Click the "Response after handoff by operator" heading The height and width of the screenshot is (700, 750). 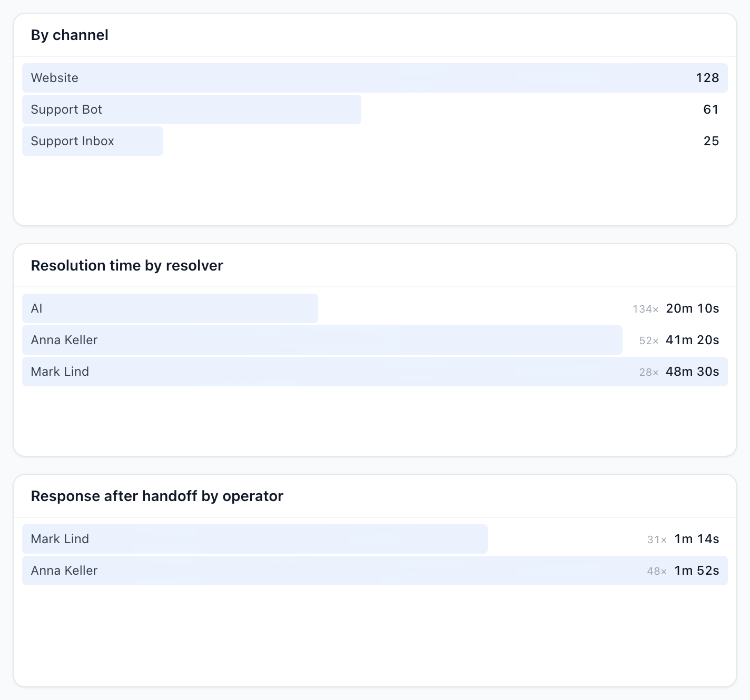pyautogui.click(x=157, y=496)
